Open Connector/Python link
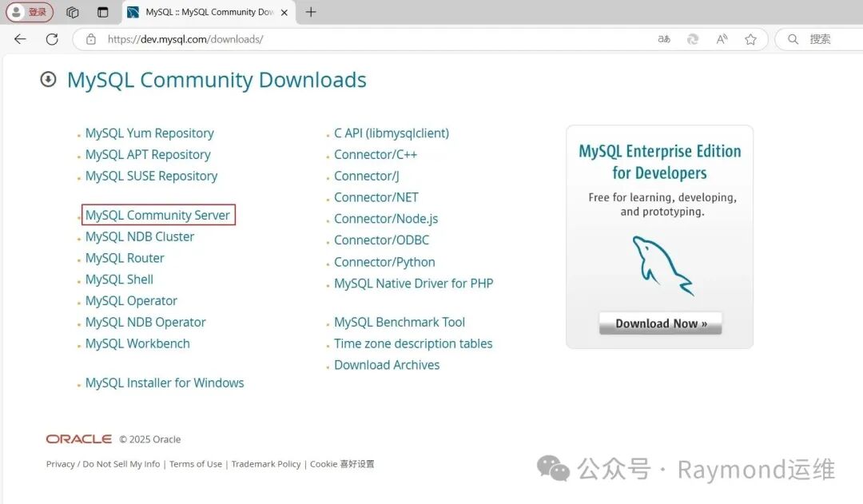The height and width of the screenshot is (504, 863). click(x=384, y=263)
